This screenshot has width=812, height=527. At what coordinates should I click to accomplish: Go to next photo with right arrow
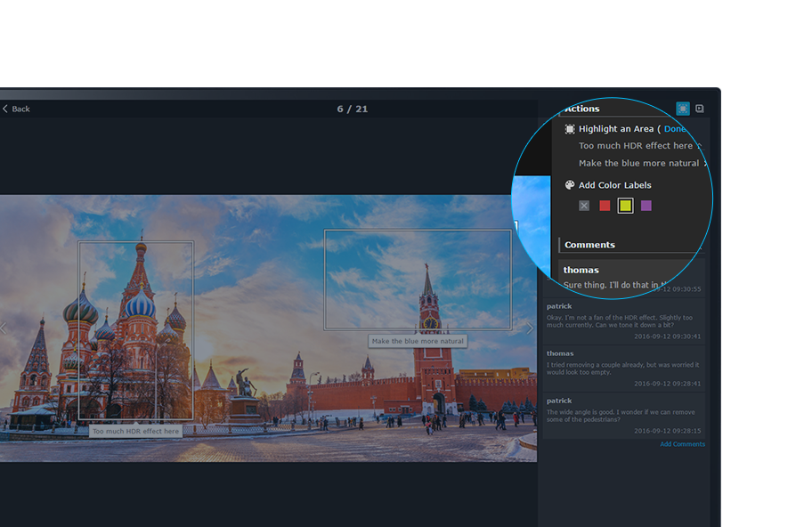point(530,328)
